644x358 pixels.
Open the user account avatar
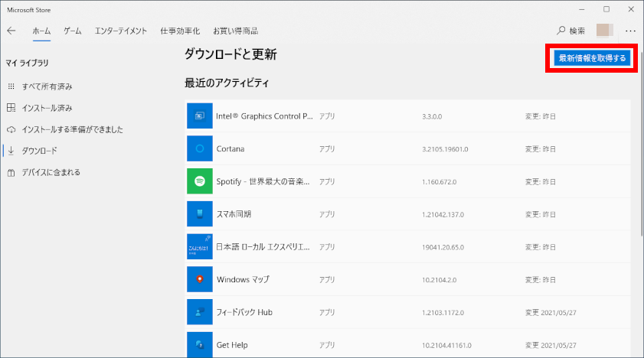605,31
